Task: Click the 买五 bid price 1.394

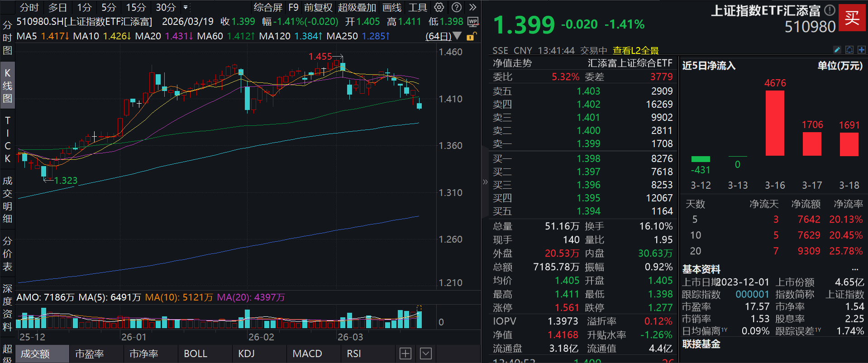Action: tap(588, 211)
